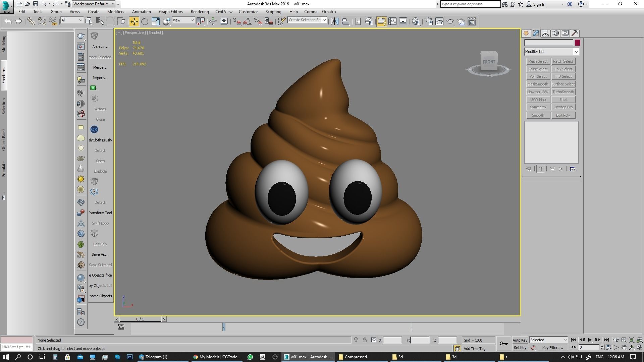Screen dimensions: 644x362
Task: Open the Material Editor icon
Action: click(x=416, y=21)
